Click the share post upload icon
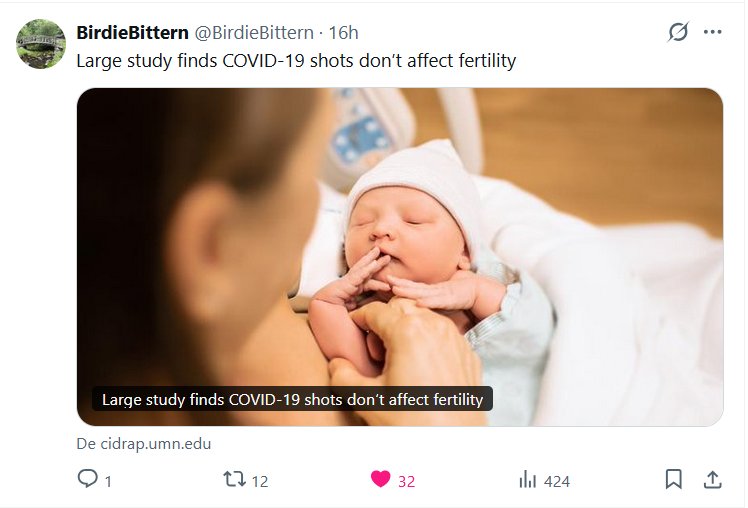Screen dimensions: 748x508 tap(712, 480)
